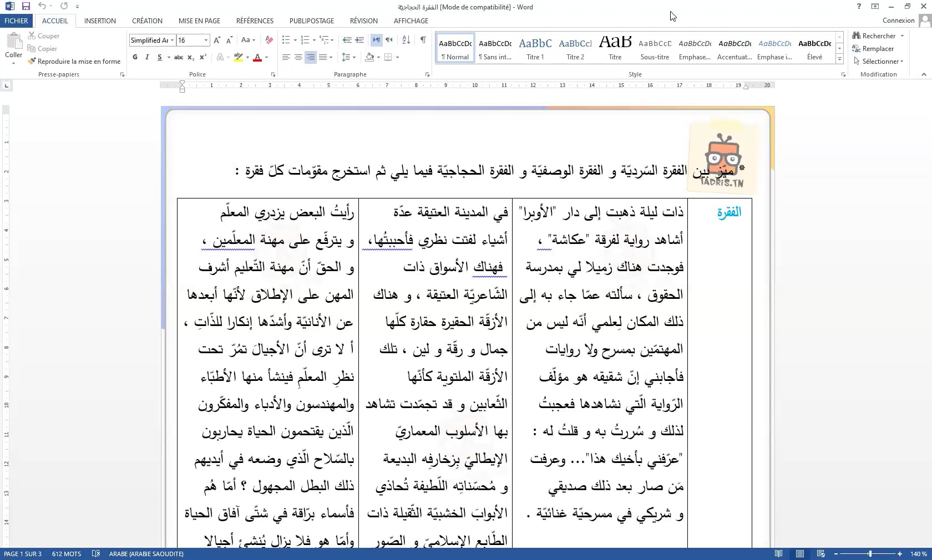Click the Sort (A-Z) icon
Screen dimensions: 932x560
(406, 40)
